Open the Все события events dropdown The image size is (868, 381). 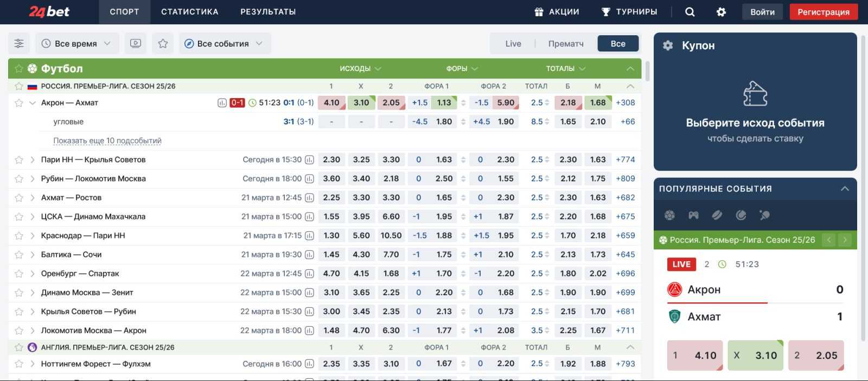coord(225,43)
